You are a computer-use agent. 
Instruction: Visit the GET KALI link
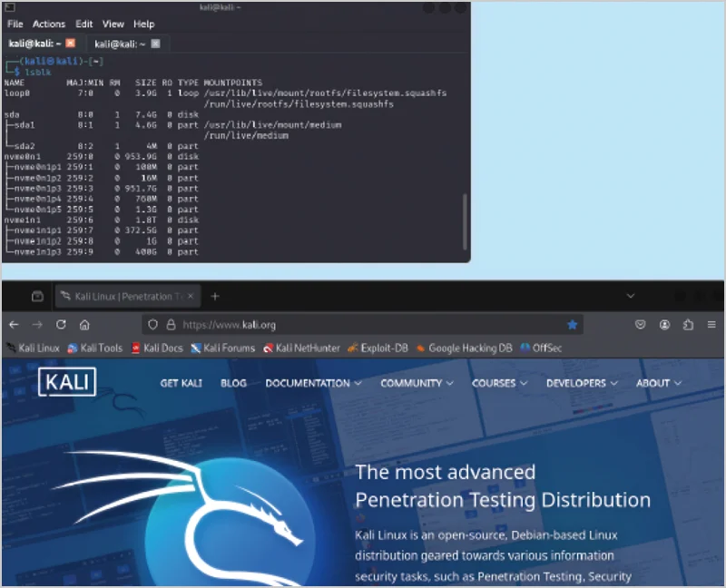[181, 383]
